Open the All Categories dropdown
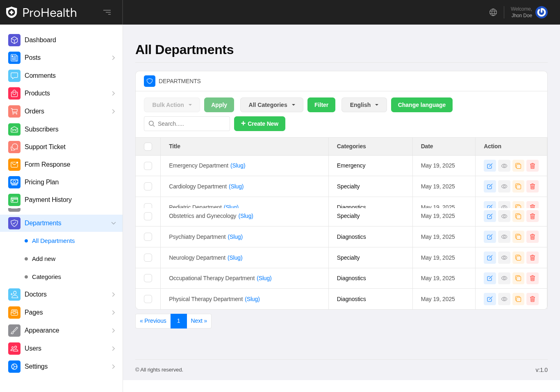The image size is (560, 392). pos(271,105)
